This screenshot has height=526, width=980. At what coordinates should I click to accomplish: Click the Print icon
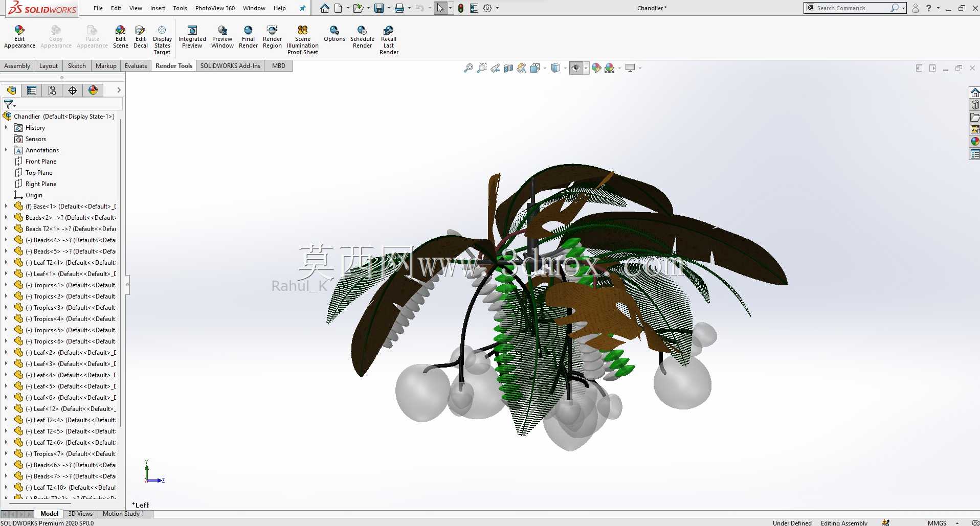(399, 8)
